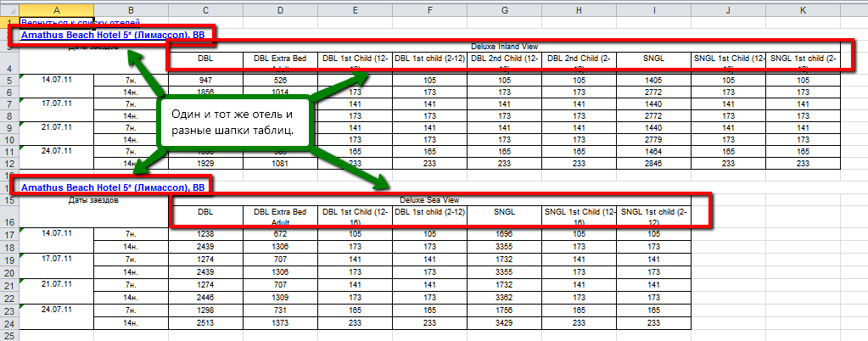Viewport: 868px width, 341px height.
Task: Select the cell with value 1756
Action: pos(504,310)
